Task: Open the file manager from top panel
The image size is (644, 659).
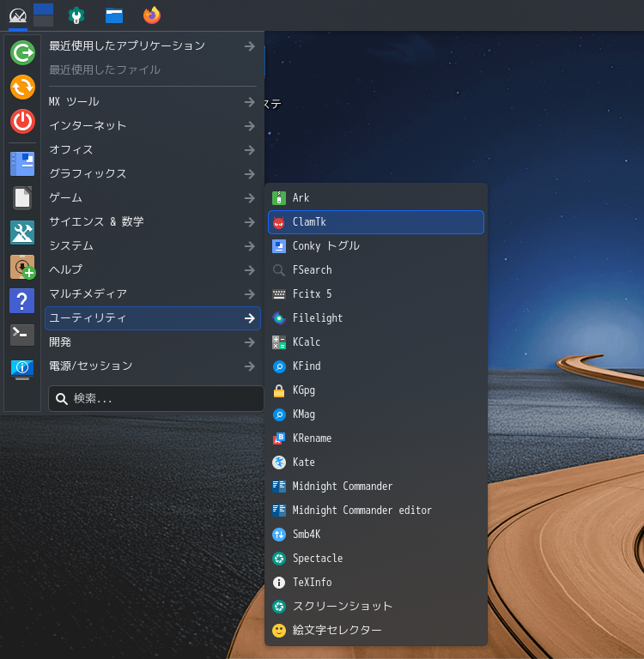Action: click(114, 15)
